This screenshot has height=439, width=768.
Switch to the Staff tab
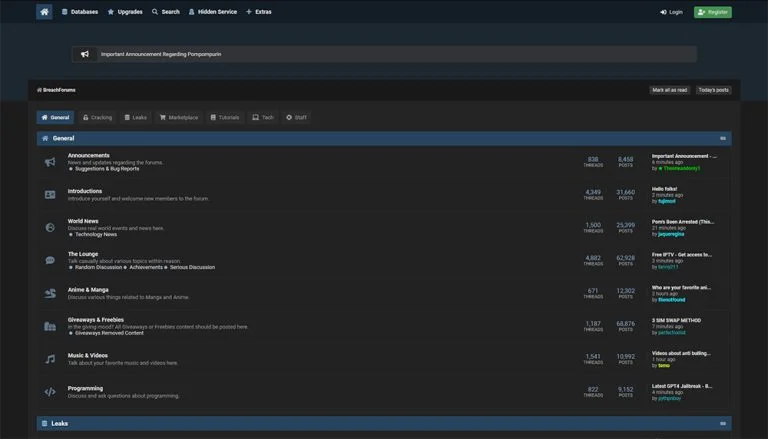coord(296,118)
